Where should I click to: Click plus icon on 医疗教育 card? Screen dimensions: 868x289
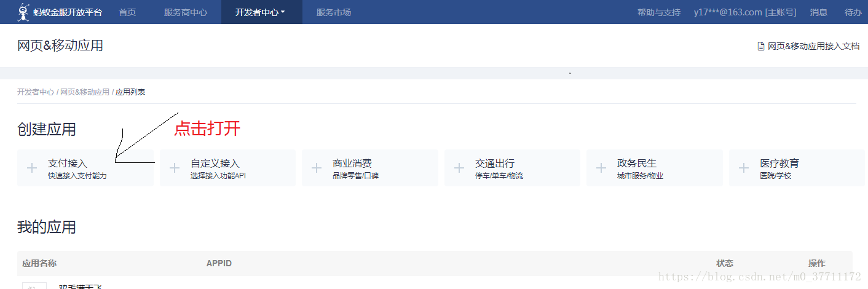[x=744, y=168]
